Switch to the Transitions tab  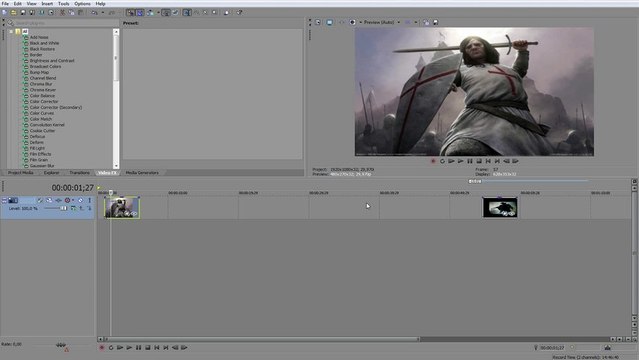[79, 173]
